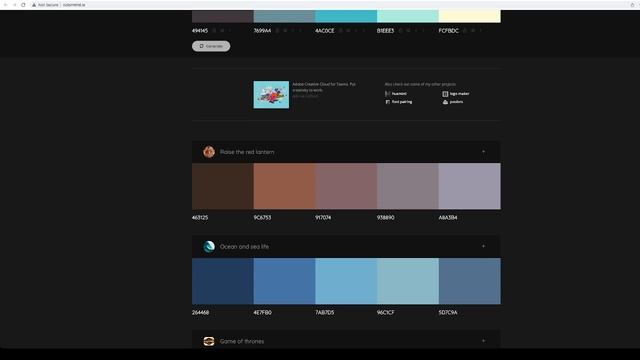
Task: Pick the 264468 navy swatch
Action: 222,281
